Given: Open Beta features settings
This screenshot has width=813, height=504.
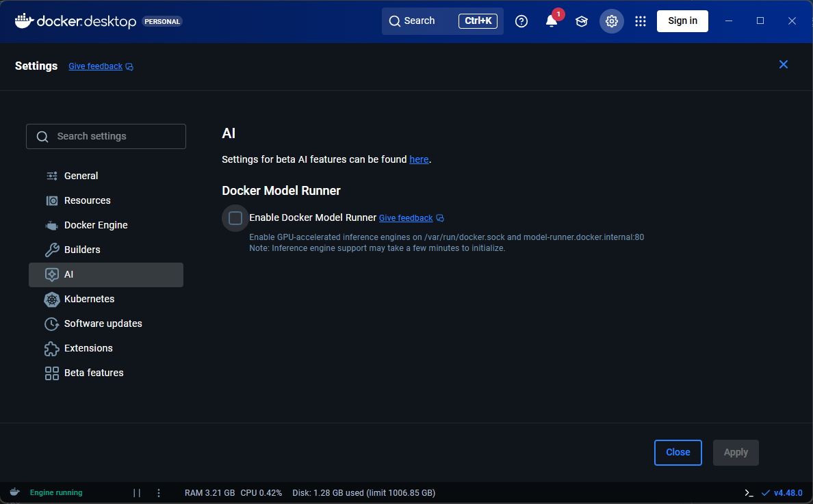Looking at the screenshot, I should (x=94, y=373).
